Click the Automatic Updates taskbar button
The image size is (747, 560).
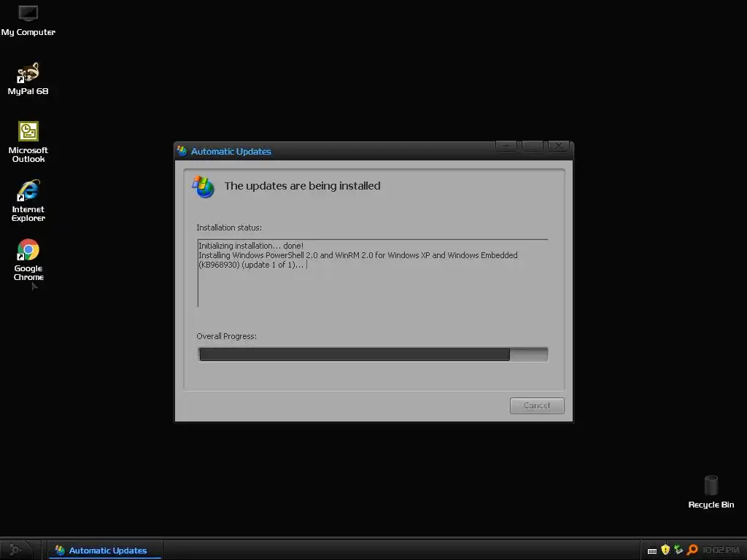[105, 551]
